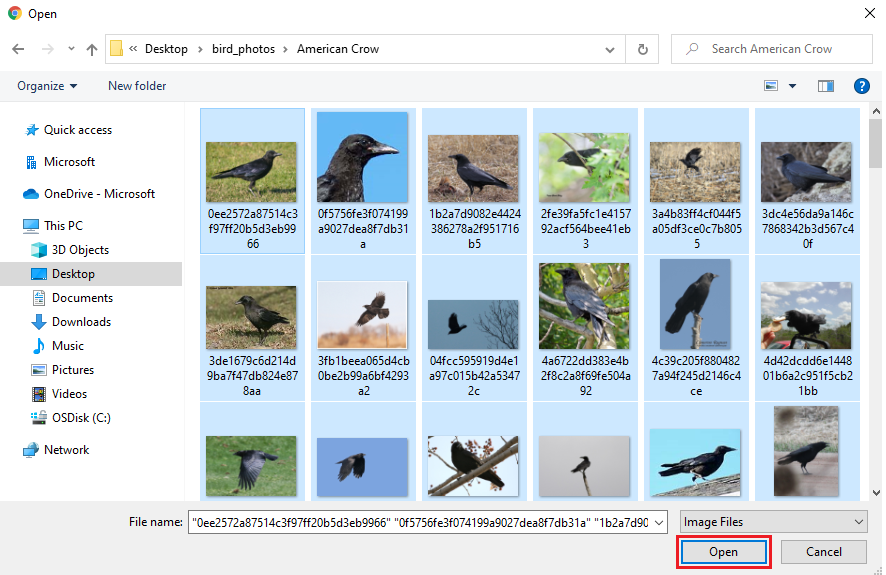Screen dimensions: 886x575
Task: Select American Crow in the address breadcrumb
Action: coord(338,49)
